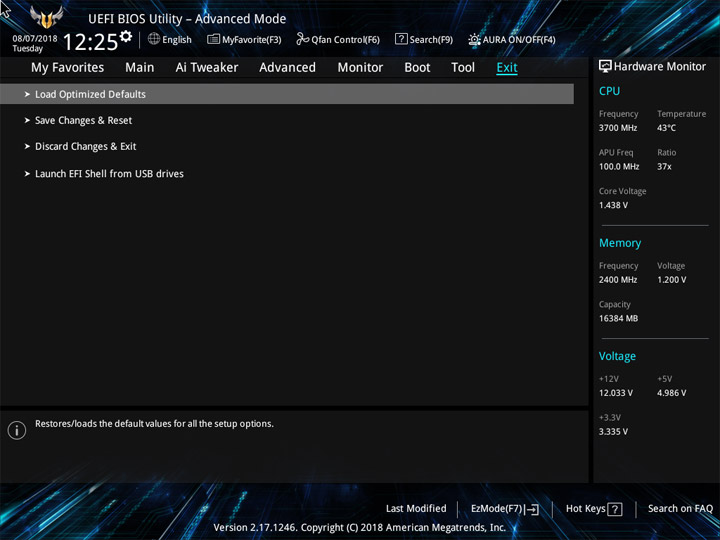Click the Hardware Monitor title
This screenshot has height=540, width=720.
coord(660,67)
